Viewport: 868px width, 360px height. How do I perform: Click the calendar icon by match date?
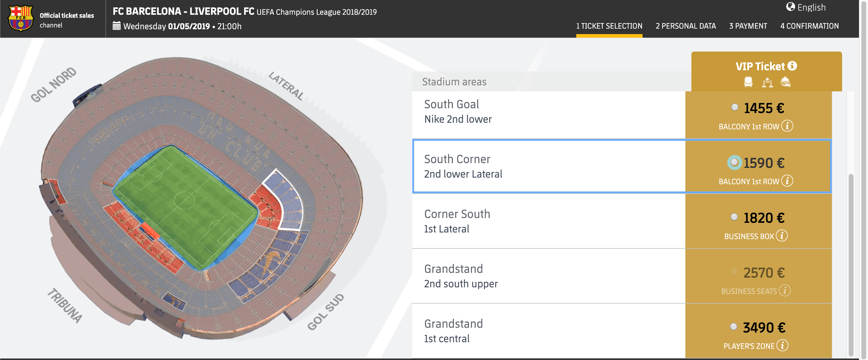(x=117, y=26)
